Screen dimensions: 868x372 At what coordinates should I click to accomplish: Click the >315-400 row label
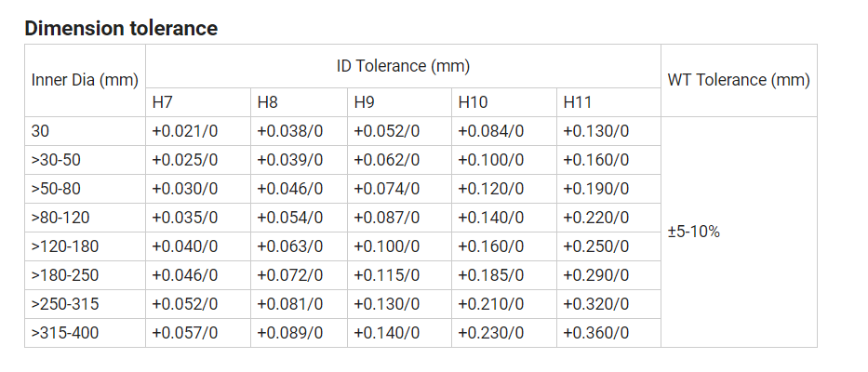click(63, 333)
